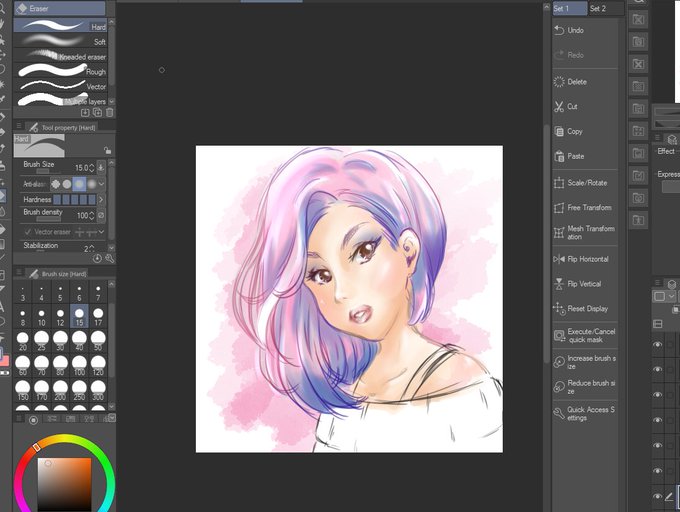This screenshot has height=512, width=680.
Task: Select the Soft eraser sub tool
Action: click(60, 41)
